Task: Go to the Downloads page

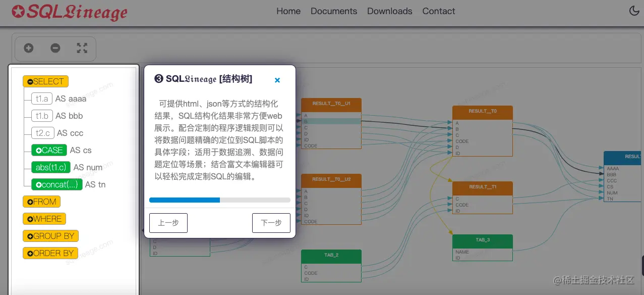Action: [x=389, y=11]
